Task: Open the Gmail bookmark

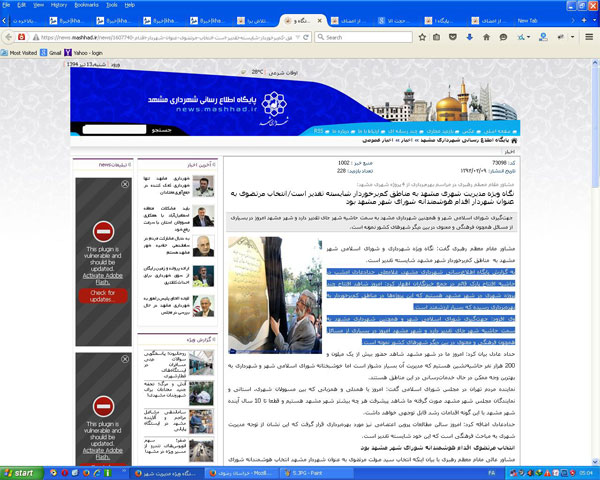Action: 51,53
